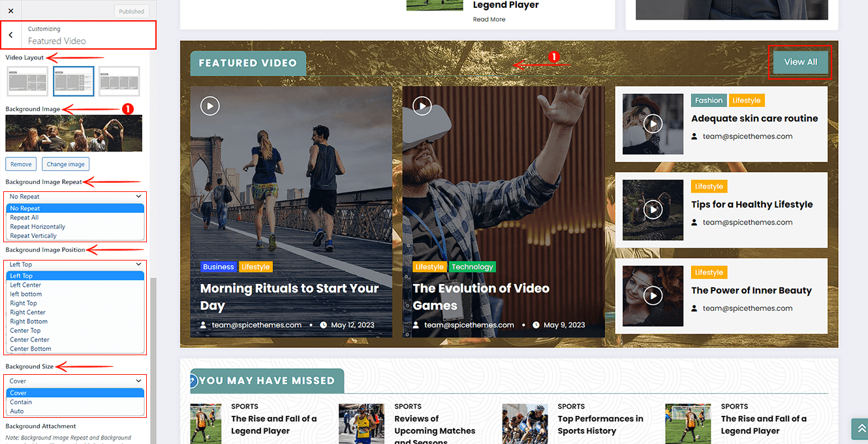
Task: Select the Center Top position option
Action: [75, 330]
